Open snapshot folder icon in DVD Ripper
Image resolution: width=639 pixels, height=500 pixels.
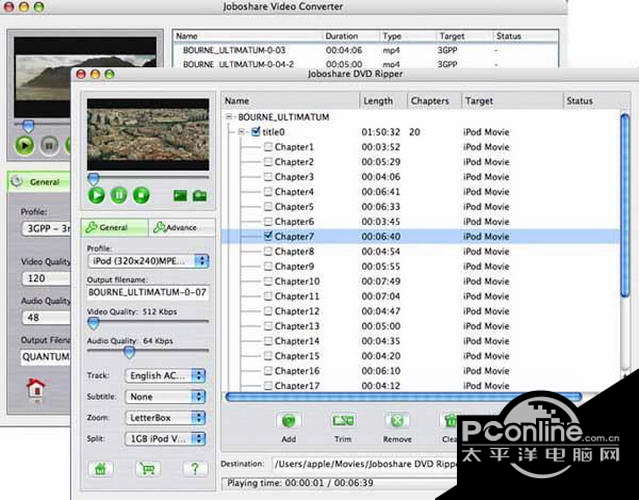coord(200,196)
